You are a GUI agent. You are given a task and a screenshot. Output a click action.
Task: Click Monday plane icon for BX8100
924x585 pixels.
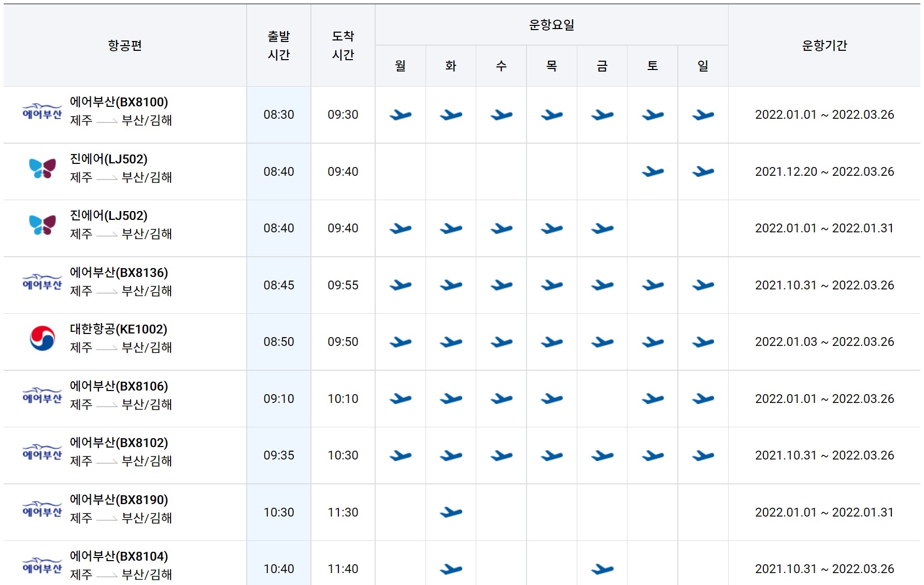pyautogui.click(x=400, y=115)
